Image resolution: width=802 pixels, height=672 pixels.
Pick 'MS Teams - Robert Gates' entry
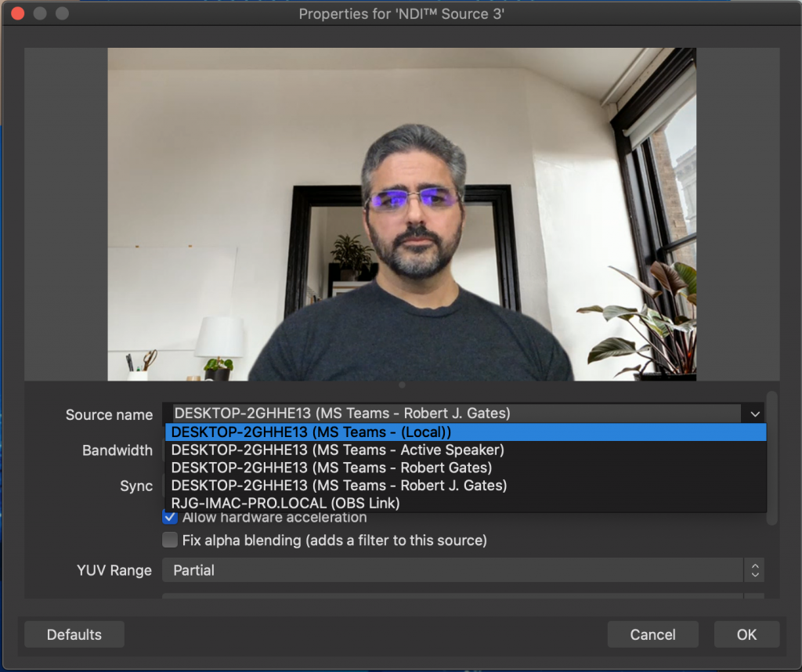click(465, 468)
